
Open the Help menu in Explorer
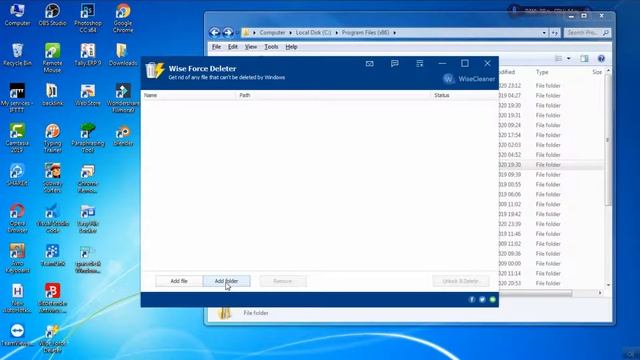[x=291, y=47]
